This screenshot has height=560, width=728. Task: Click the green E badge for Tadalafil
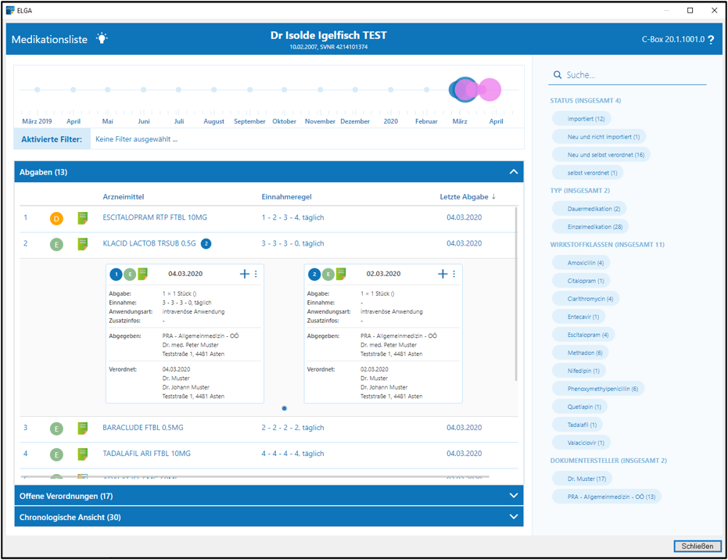pos(56,454)
